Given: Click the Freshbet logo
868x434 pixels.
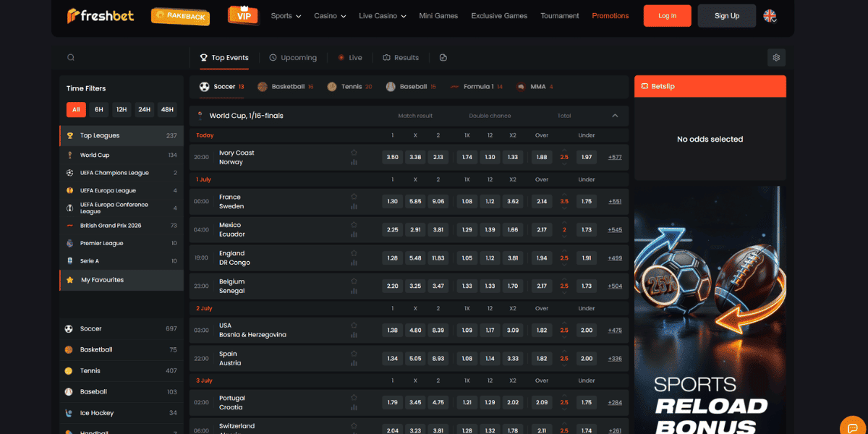Looking at the screenshot, I should coord(101,15).
